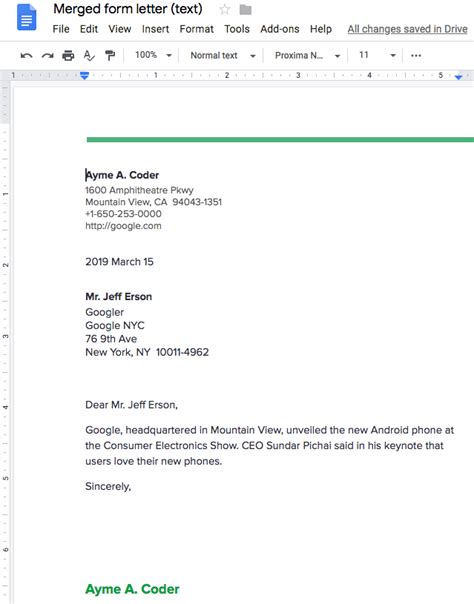Click the 1600 Amphitheatre Pkwy line

point(139,190)
